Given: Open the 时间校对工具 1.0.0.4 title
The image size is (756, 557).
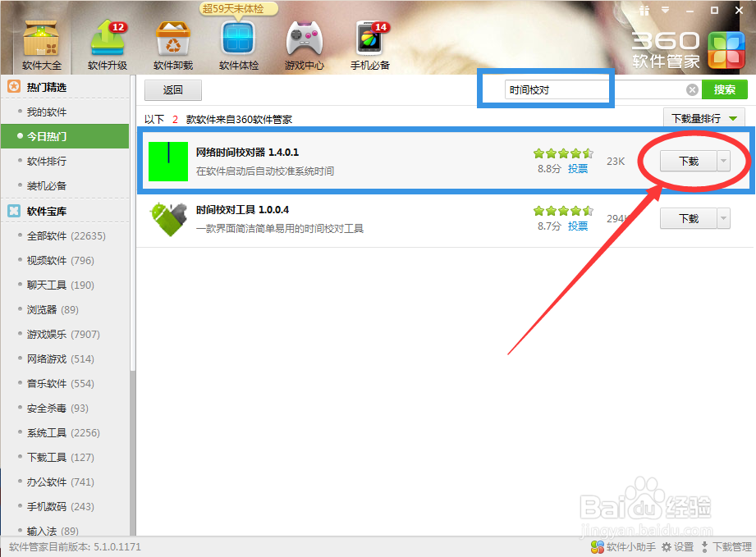Looking at the screenshot, I should (242, 210).
